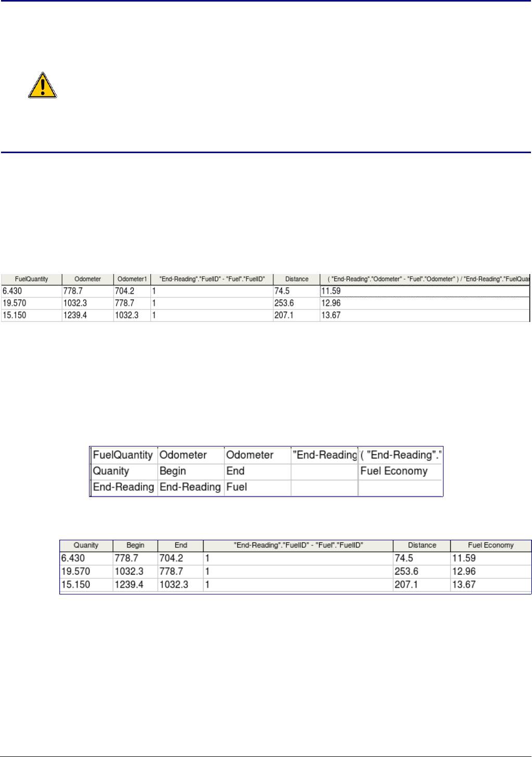Click the Distance header beside Fuel Economy

pos(422,545)
